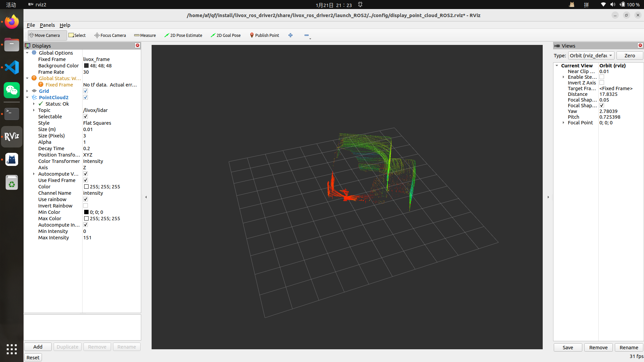Click the Add display button
The height and width of the screenshot is (362, 644).
pyautogui.click(x=38, y=347)
